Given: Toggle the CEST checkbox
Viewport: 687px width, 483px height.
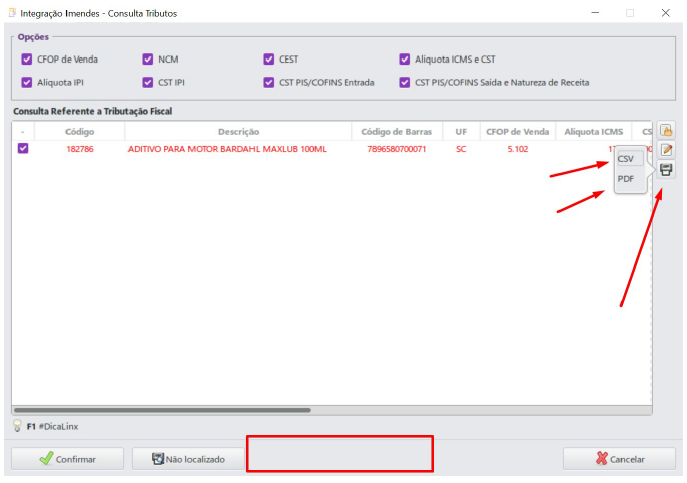Looking at the screenshot, I should click(x=269, y=59).
